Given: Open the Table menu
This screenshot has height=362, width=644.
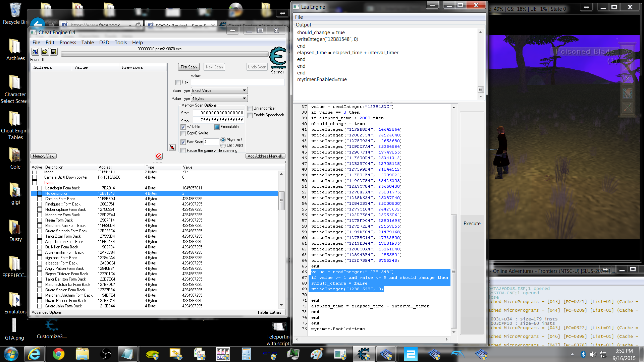Looking at the screenshot, I should tap(88, 43).
